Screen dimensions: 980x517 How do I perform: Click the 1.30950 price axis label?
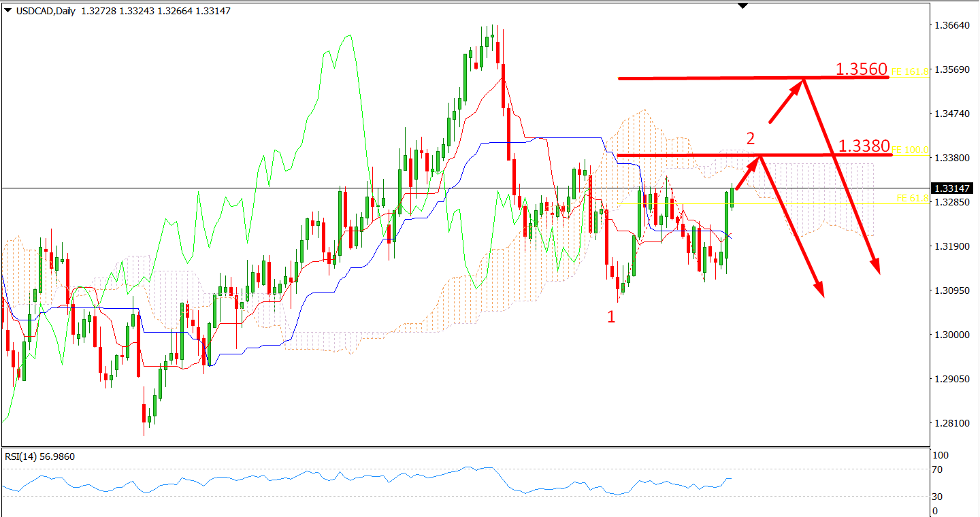(951, 290)
